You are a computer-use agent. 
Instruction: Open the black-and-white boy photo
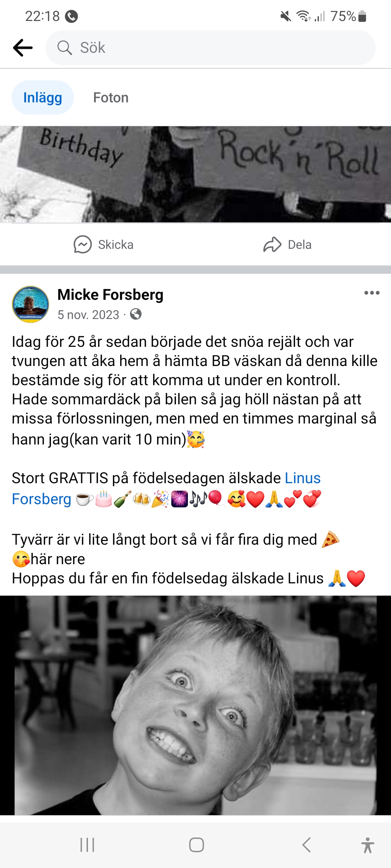point(195,705)
